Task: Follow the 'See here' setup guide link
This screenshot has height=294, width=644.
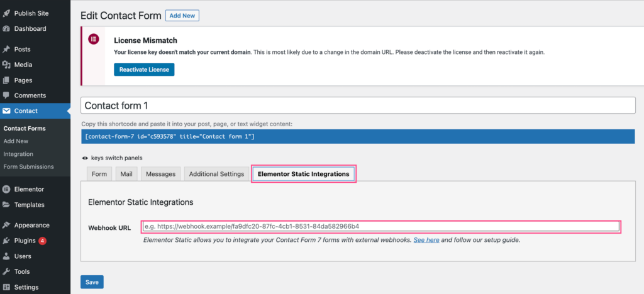Action: (x=426, y=240)
